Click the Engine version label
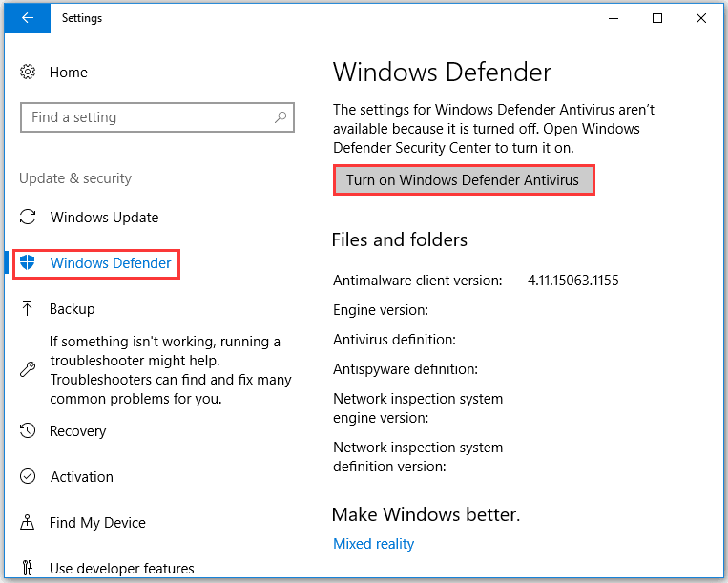The width and height of the screenshot is (728, 583). coord(381,310)
